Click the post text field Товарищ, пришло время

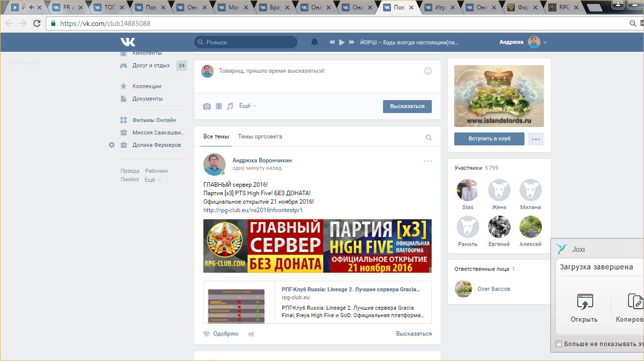(272, 71)
